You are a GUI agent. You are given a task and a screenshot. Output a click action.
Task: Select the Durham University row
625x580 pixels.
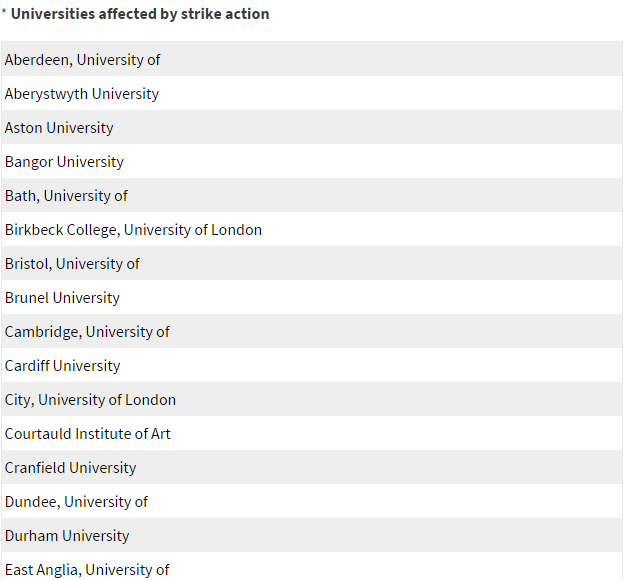(312, 535)
